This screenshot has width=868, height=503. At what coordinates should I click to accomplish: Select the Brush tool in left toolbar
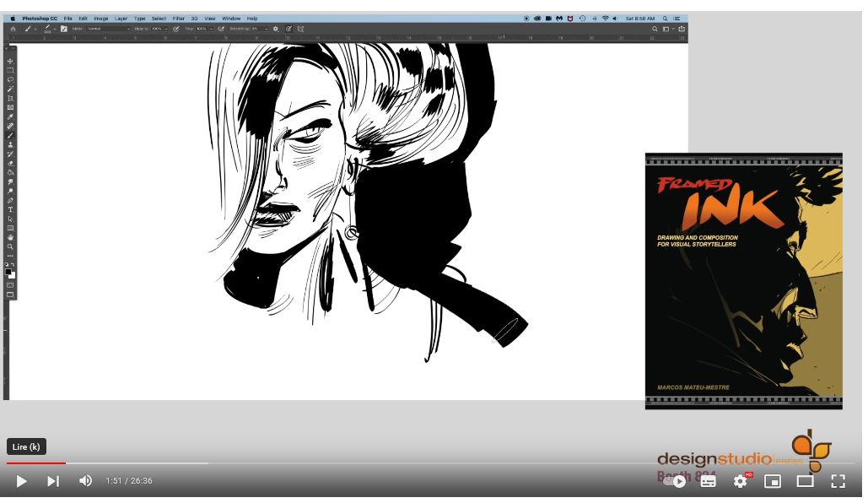[x=10, y=136]
